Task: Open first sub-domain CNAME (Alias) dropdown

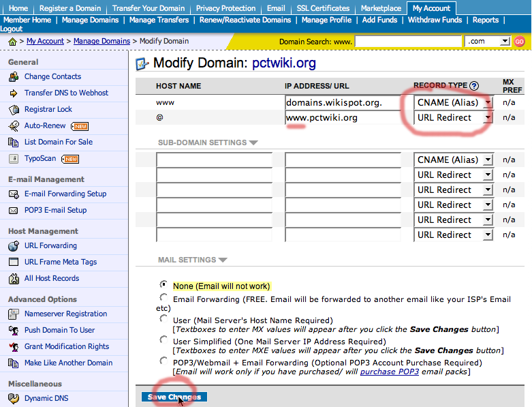Action: [488, 160]
